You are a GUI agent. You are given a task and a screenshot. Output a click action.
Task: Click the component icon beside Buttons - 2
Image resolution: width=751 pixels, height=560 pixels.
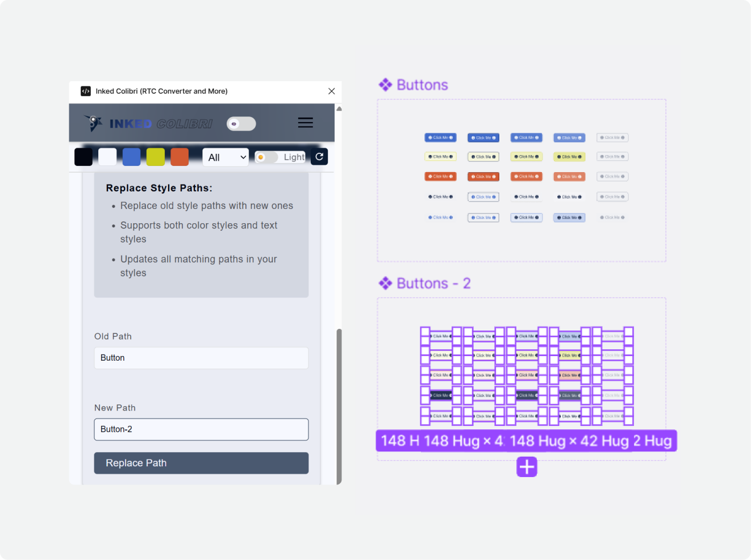[x=386, y=283]
